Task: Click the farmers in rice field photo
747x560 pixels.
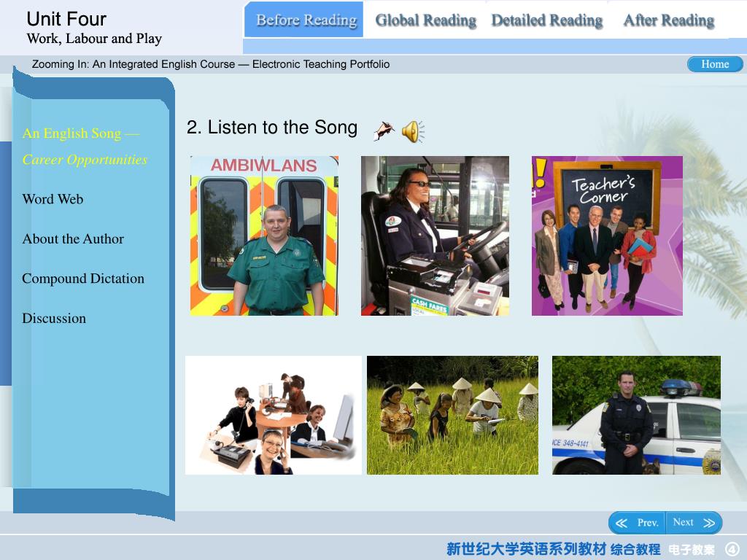Action: tap(452, 415)
